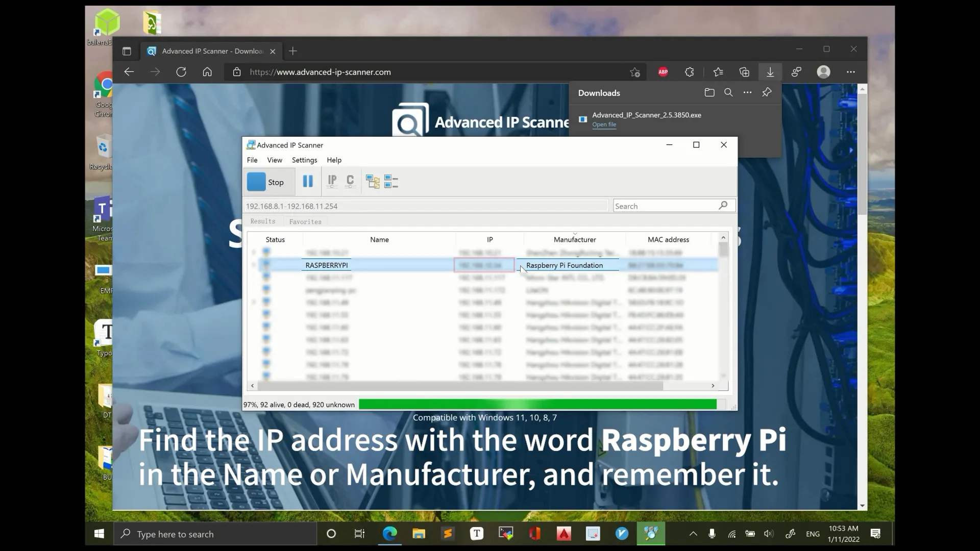This screenshot has width=980, height=551.
Task: Pin the Downloads panel
Action: coord(767,92)
